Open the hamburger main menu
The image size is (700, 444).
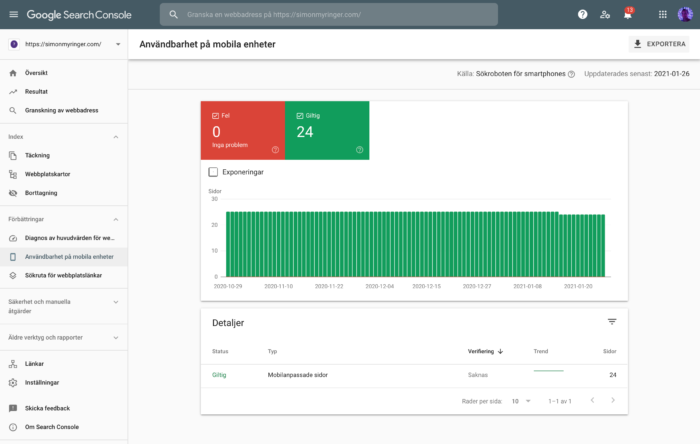click(13, 14)
